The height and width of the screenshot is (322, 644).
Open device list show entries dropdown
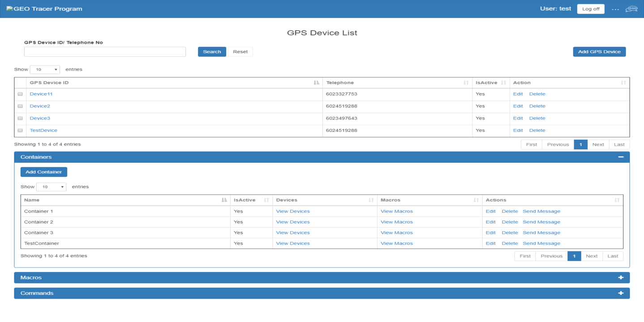coord(45,69)
